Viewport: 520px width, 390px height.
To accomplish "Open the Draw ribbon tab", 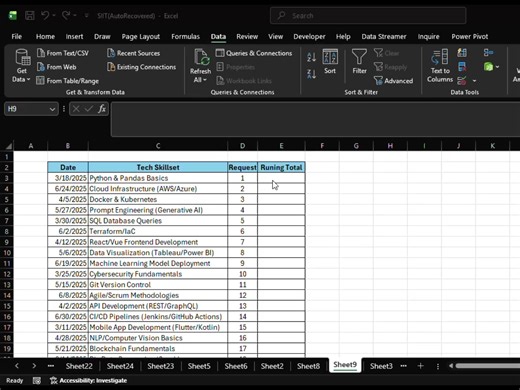I will (x=102, y=37).
